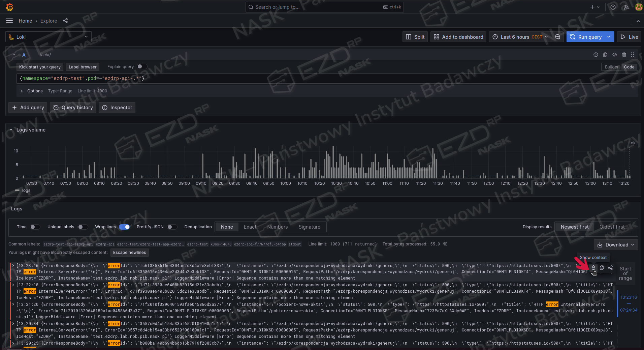Click the share icon beside Explore breadcrumb
644x350 pixels.
point(65,21)
